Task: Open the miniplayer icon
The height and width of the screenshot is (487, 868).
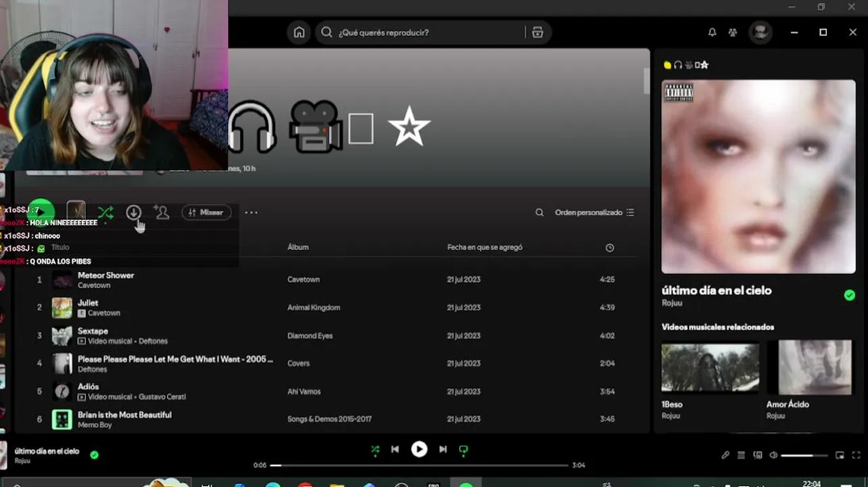Action: 840,455
